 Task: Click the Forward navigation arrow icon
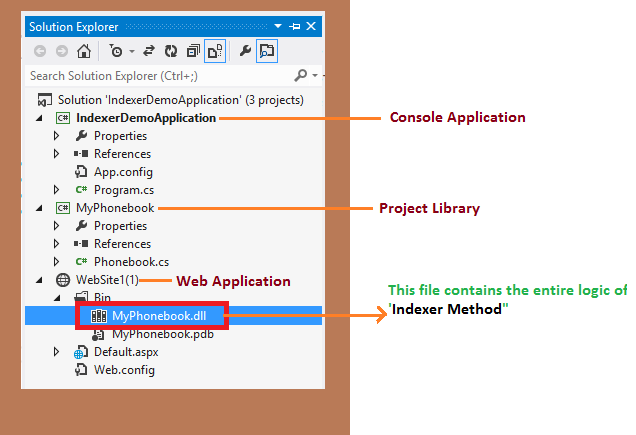coord(62,51)
